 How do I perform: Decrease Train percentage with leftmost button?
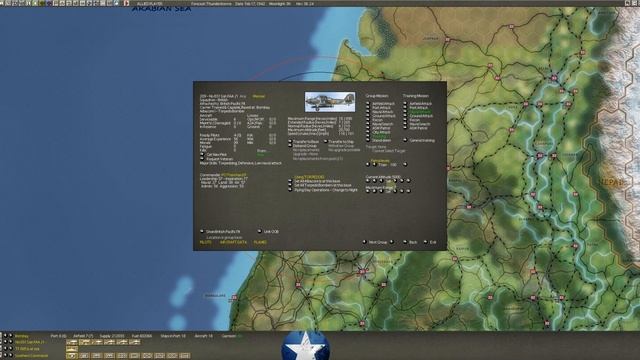(x=368, y=164)
